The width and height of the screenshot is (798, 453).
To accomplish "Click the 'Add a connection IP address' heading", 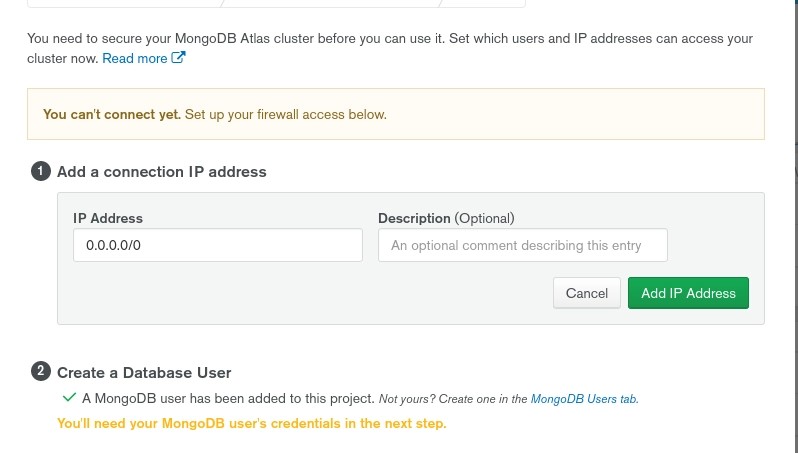I will pyautogui.click(x=162, y=172).
